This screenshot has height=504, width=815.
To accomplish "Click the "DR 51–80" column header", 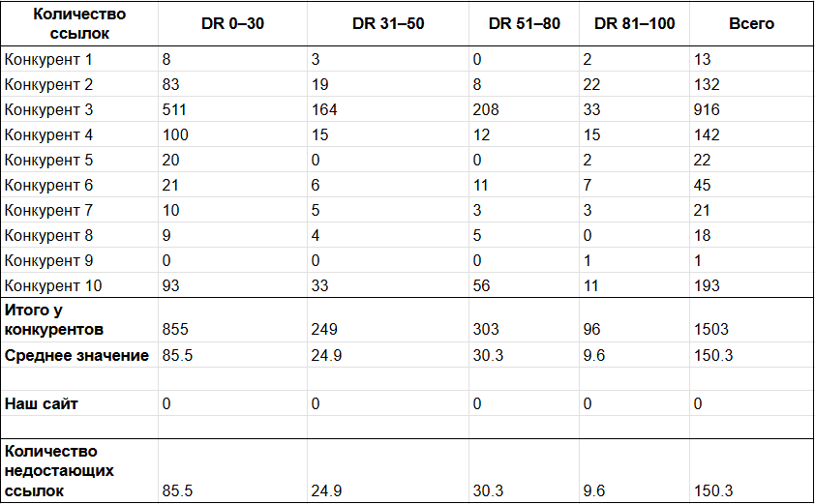I will point(524,23).
